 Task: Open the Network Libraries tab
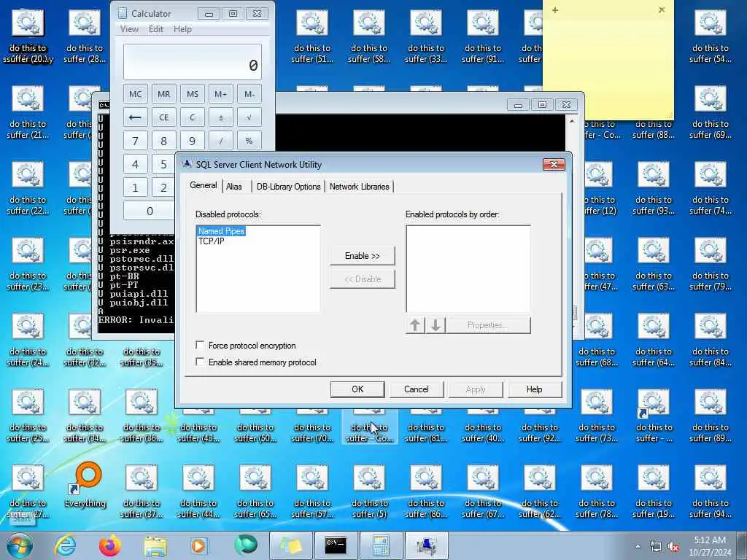click(x=359, y=187)
